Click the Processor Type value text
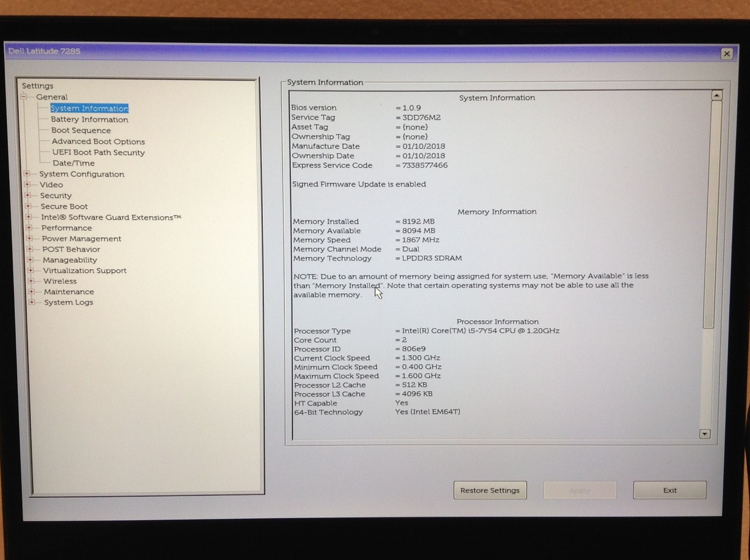Screen dimensions: 750x560 480,331
